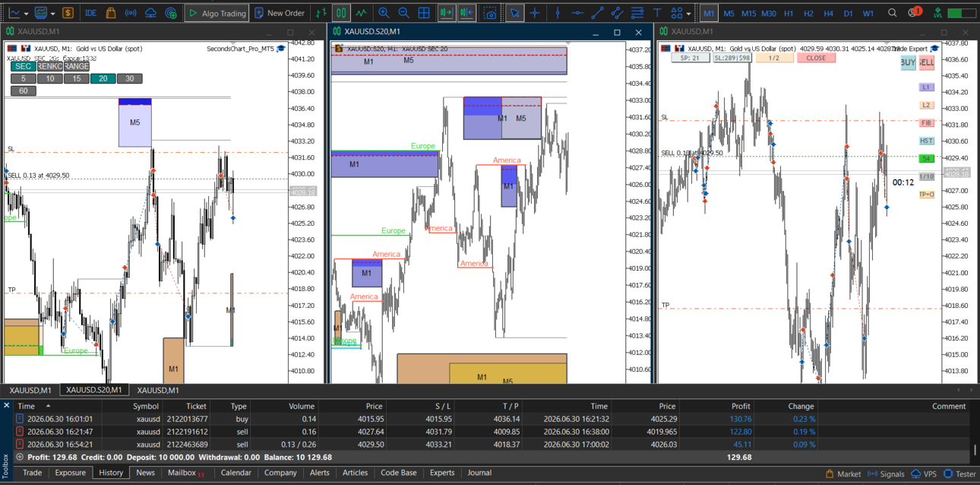Click the LVL connection status icon

(x=938, y=13)
